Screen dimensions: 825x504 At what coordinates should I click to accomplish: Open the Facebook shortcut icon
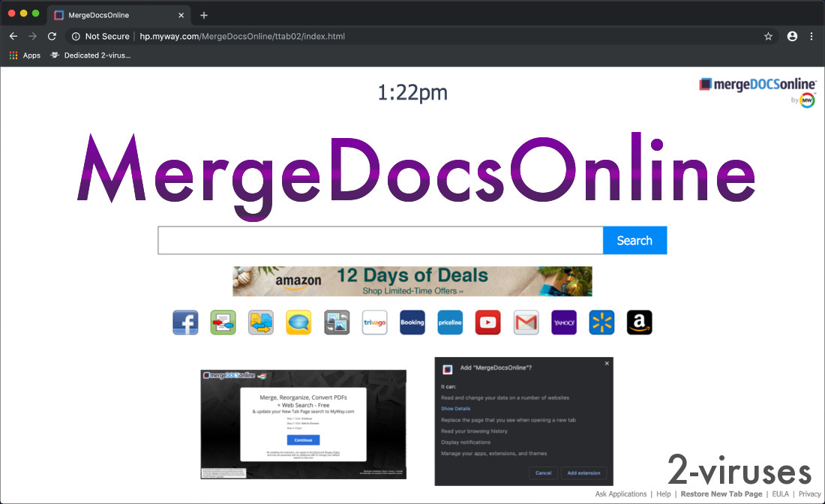[185, 322]
